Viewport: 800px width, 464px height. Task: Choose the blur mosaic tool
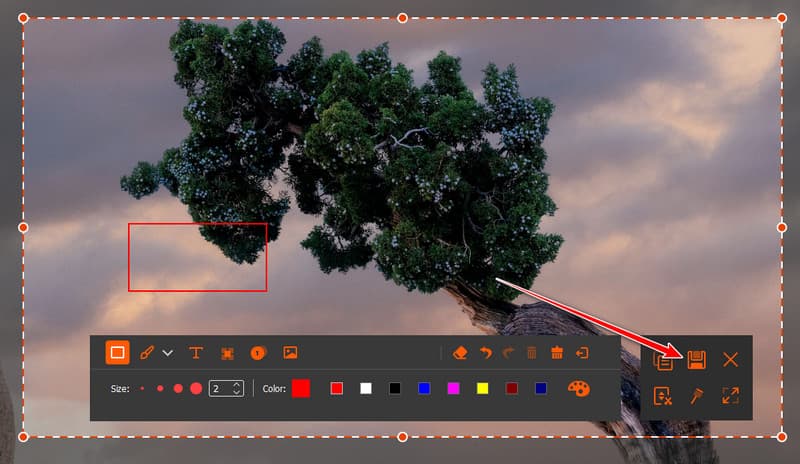228,353
